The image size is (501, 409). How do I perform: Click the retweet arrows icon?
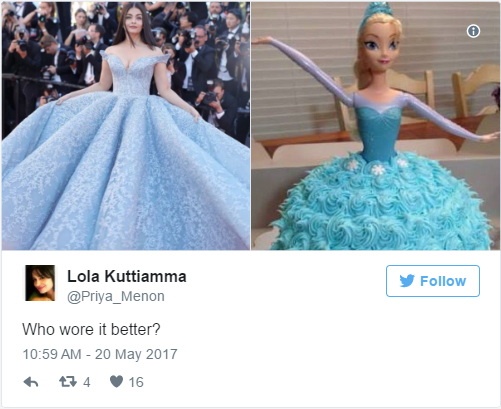(x=68, y=382)
